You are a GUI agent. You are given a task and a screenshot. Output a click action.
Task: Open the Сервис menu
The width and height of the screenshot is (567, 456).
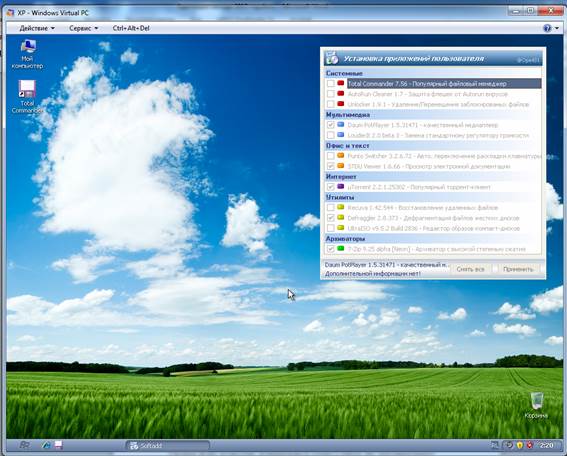coord(83,28)
